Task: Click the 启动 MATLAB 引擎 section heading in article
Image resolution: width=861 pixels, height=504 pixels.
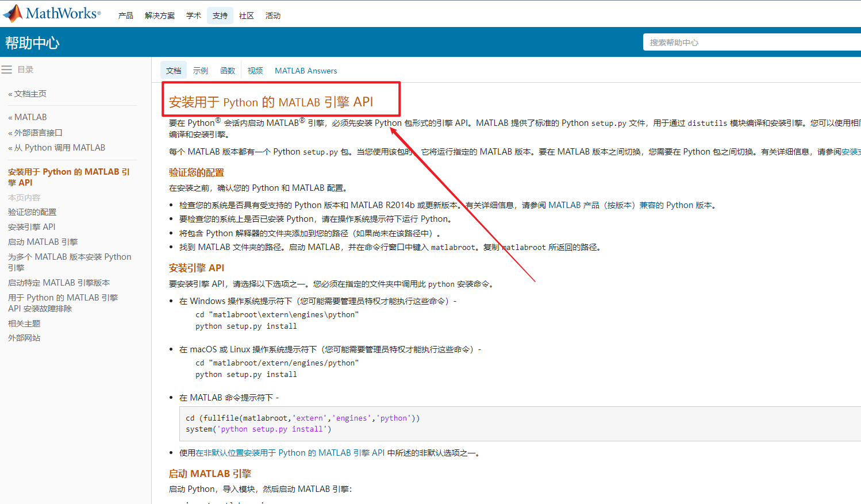Action: [210, 474]
